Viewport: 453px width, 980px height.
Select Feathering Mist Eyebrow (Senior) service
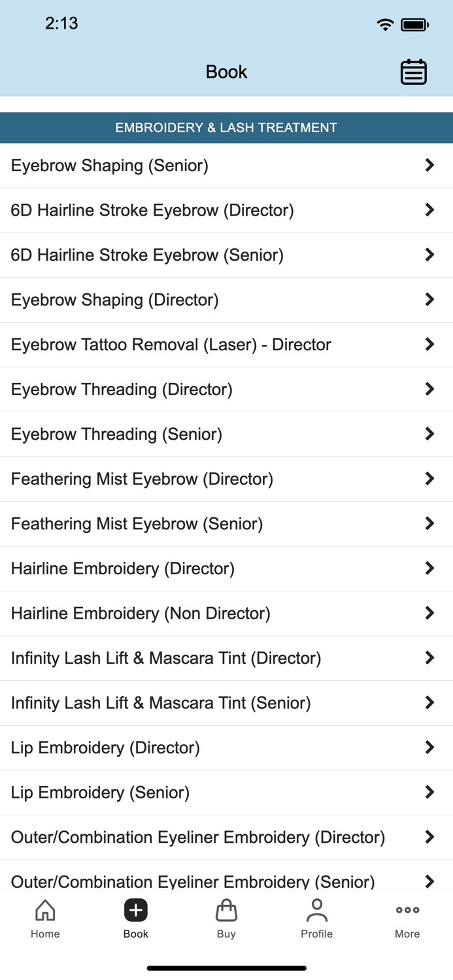point(137,523)
